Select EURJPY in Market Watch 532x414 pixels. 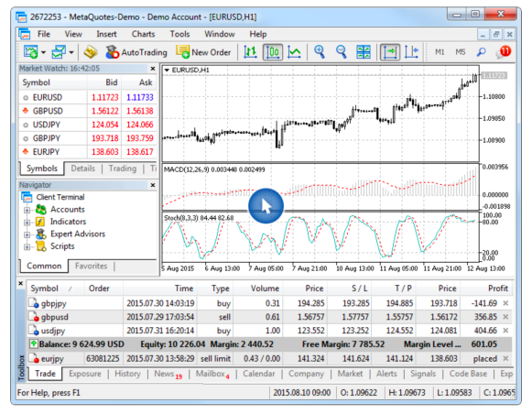pos(88,152)
